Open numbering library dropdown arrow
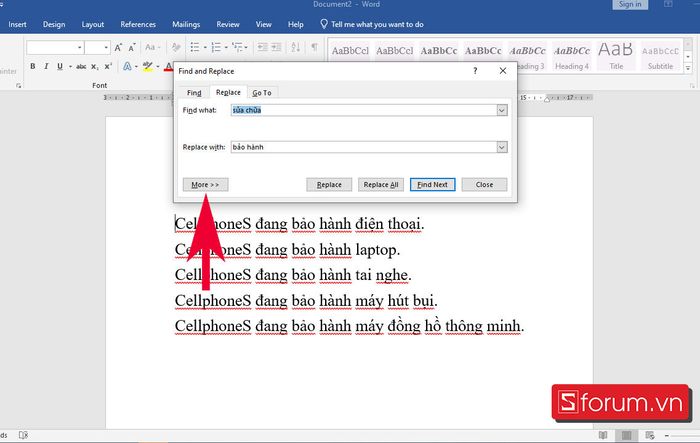The width and height of the screenshot is (700, 443). 226,47
